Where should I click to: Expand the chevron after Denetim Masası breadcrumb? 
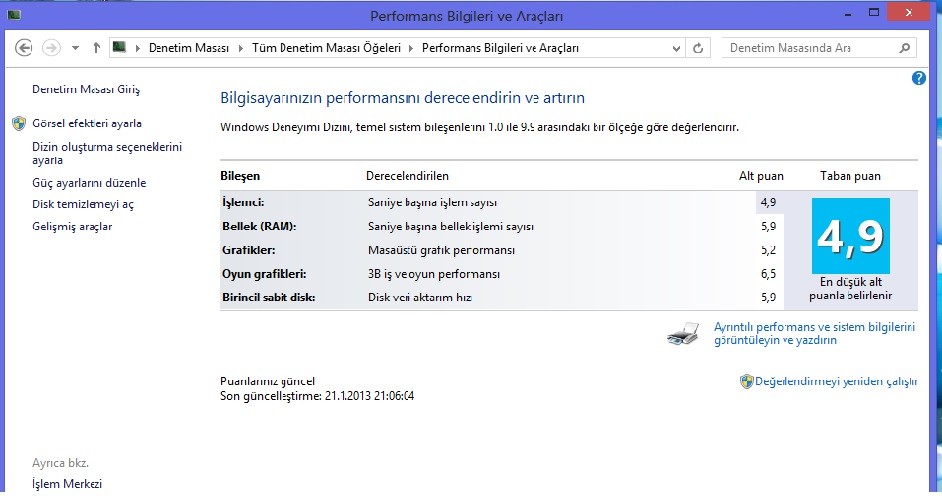239,48
